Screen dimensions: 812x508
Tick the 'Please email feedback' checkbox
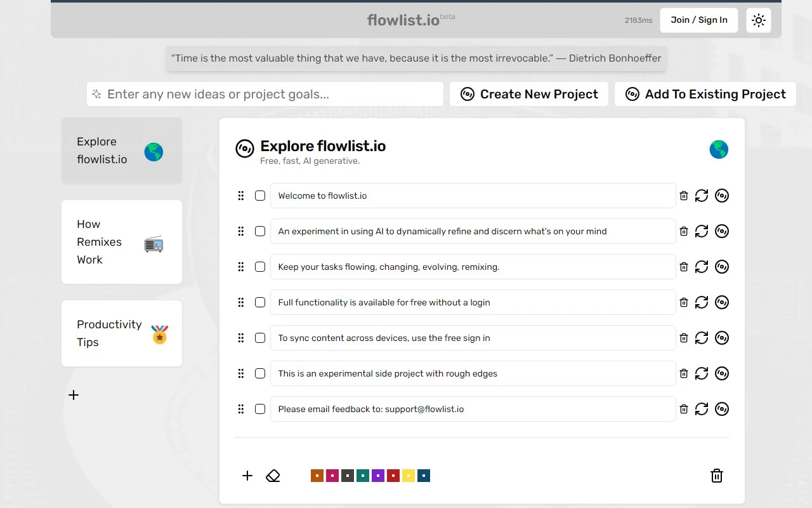pos(260,409)
